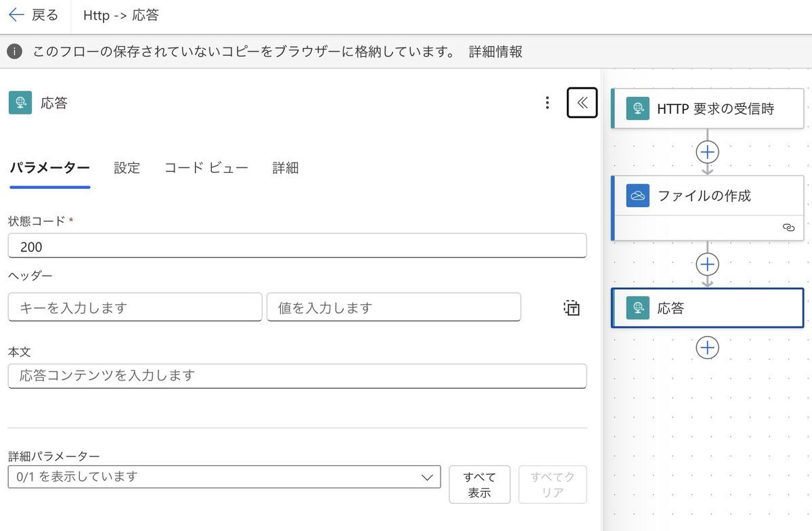Click the 本文 label
The height and width of the screenshot is (531, 812).
(20, 352)
